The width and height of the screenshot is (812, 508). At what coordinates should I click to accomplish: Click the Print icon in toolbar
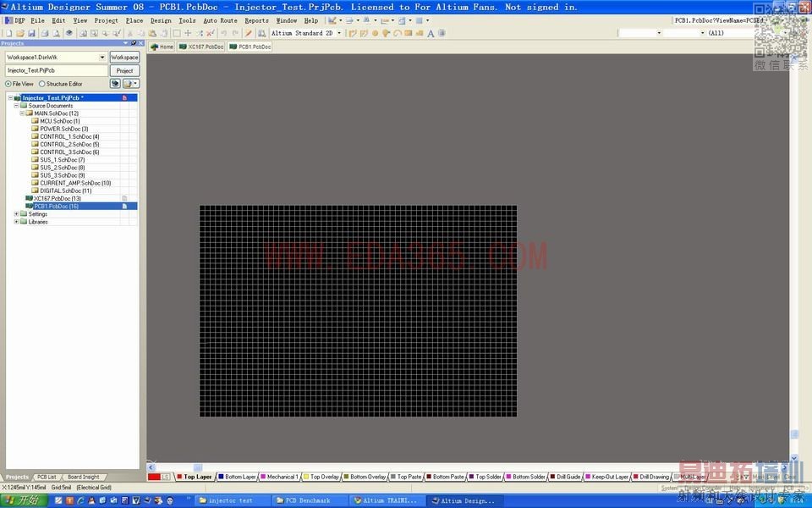point(45,33)
